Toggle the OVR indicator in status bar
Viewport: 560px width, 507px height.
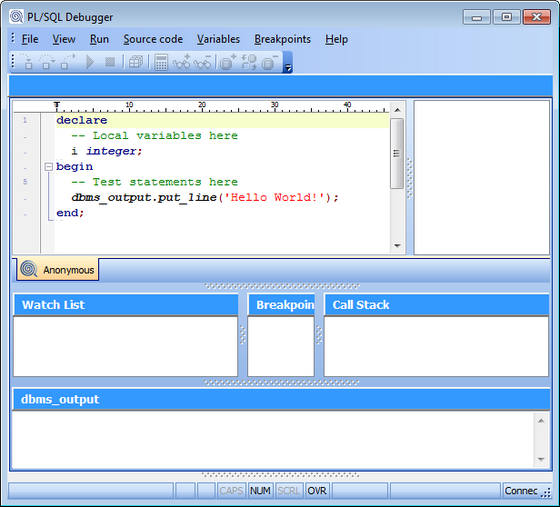(x=317, y=491)
